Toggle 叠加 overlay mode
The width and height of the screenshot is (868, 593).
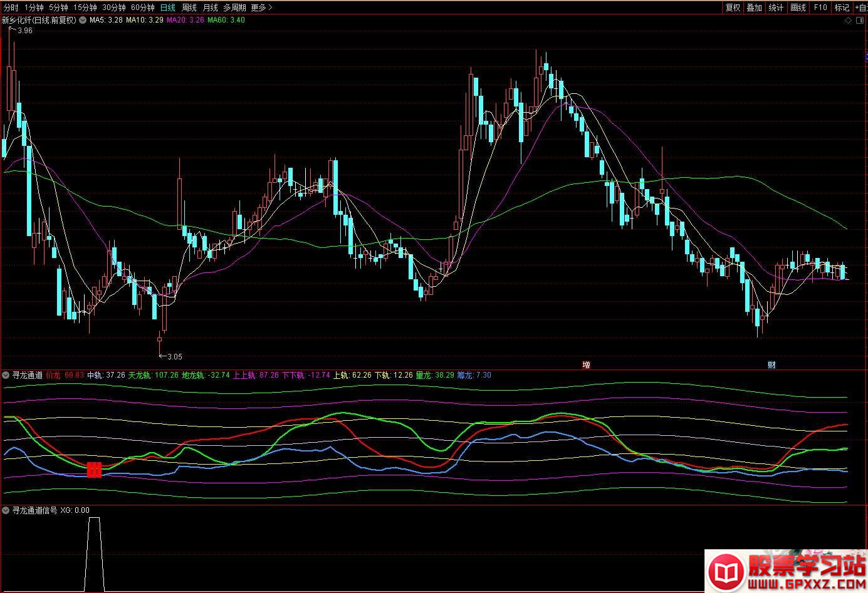pyautogui.click(x=755, y=8)
